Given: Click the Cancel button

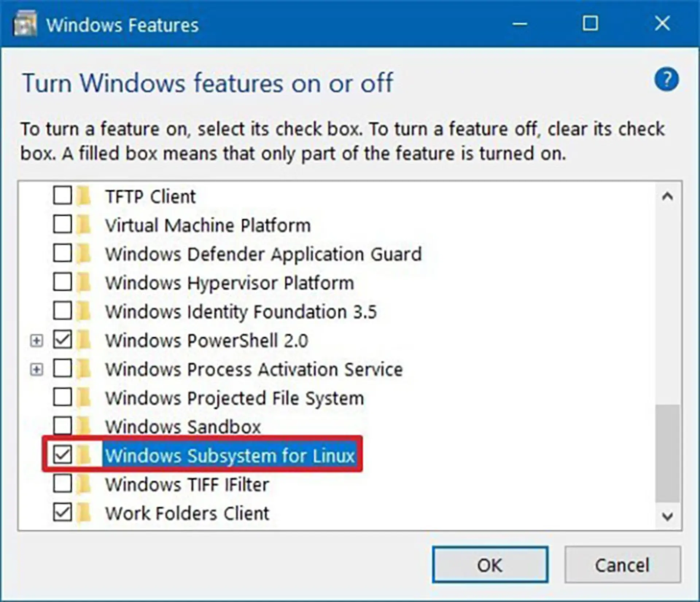Looking at the screenshot, I should click(x=622, y=565).
